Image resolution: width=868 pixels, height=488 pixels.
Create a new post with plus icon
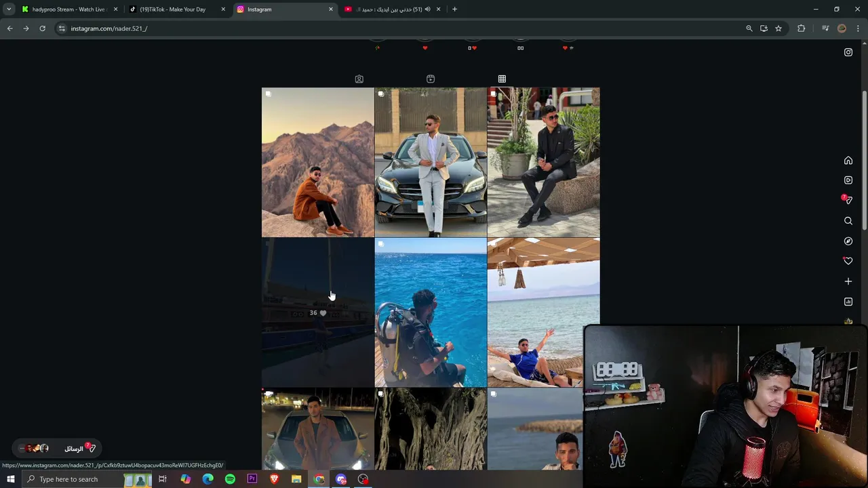click(x=848, y=281)
